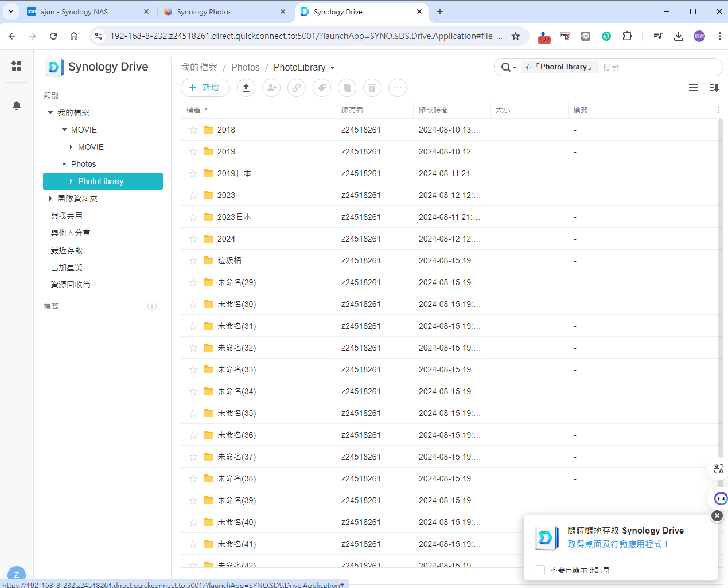The height and width of the screenshot is (588, 728).
Task: Open browser downloads icon
Action: click(x=679, y=36)
